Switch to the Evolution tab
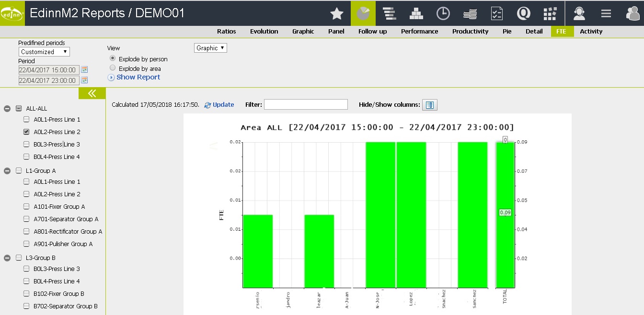Viewport: 644px width, 315px height. click(264, 31)
